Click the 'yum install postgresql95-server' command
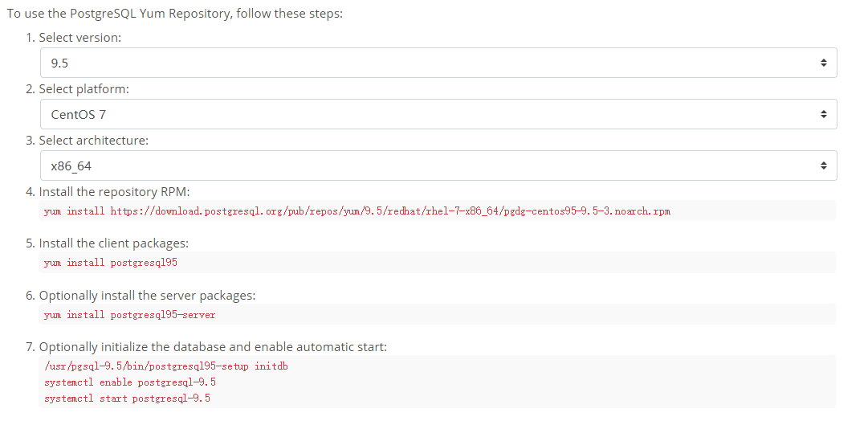The height and width of the screenshot is (421, 868). pos(129,315)
